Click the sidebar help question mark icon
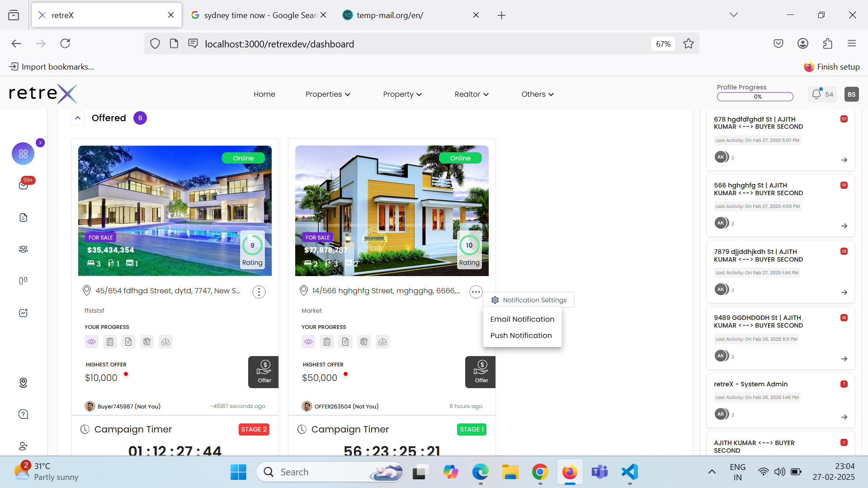 click(24, 414)
